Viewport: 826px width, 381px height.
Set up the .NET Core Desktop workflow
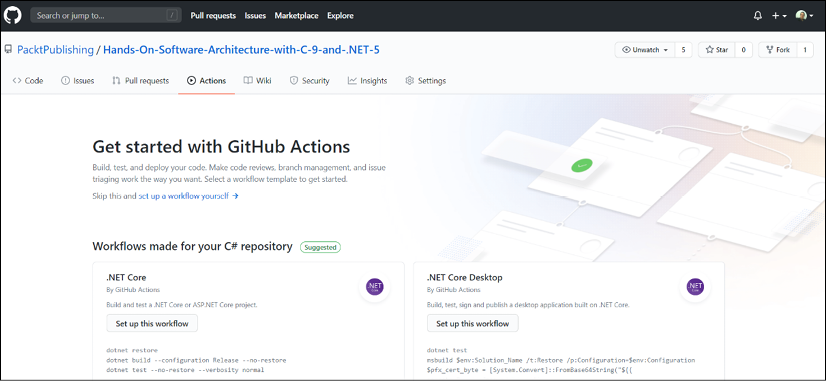tap(473, 323)
